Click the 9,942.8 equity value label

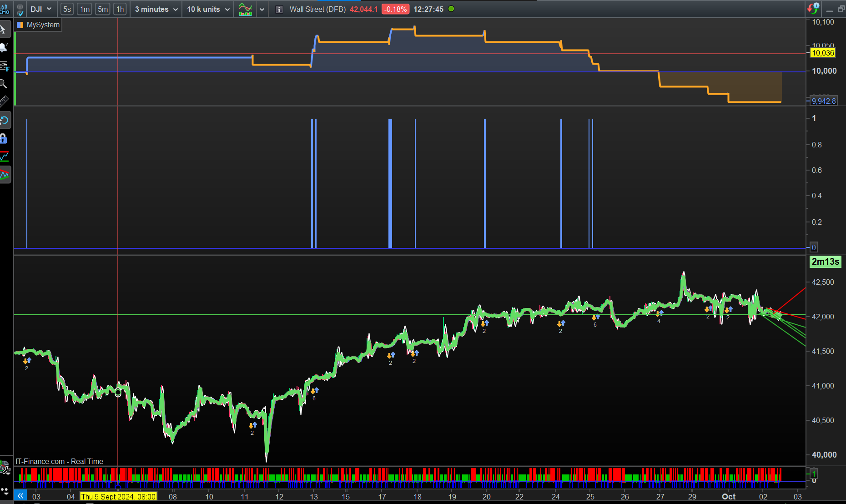click(824, 101)
